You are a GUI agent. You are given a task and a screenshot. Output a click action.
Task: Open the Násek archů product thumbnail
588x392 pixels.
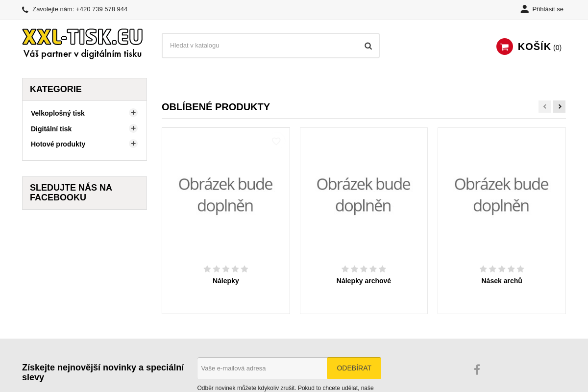(501, 195)
